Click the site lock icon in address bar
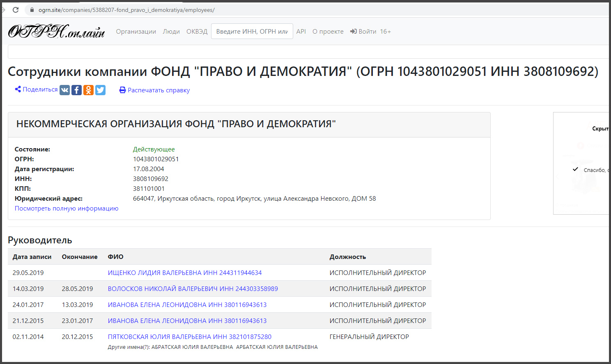611x364 pixels. click(x=32, y=10)
